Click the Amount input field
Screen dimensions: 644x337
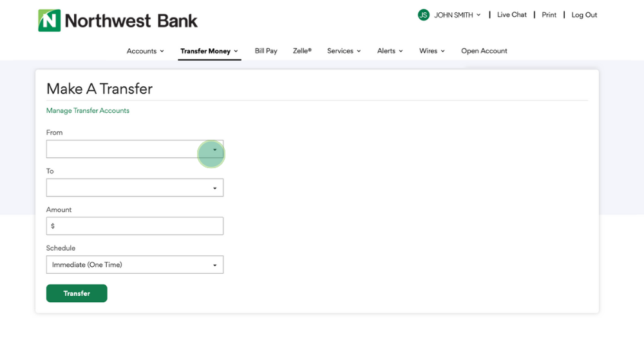(135, 226)
